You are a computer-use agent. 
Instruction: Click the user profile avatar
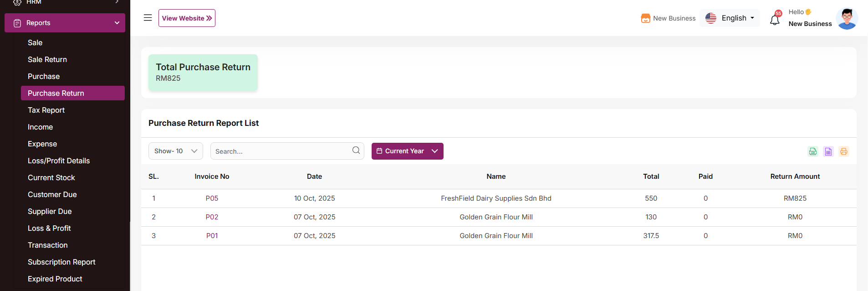pos(847,19)
